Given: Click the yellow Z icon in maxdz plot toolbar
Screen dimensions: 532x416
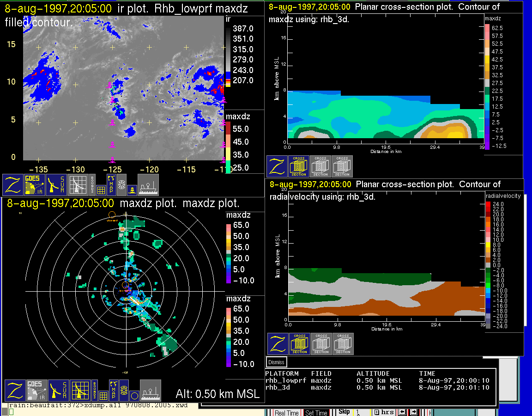Looking at the screenshot, I should click(15, 391).
